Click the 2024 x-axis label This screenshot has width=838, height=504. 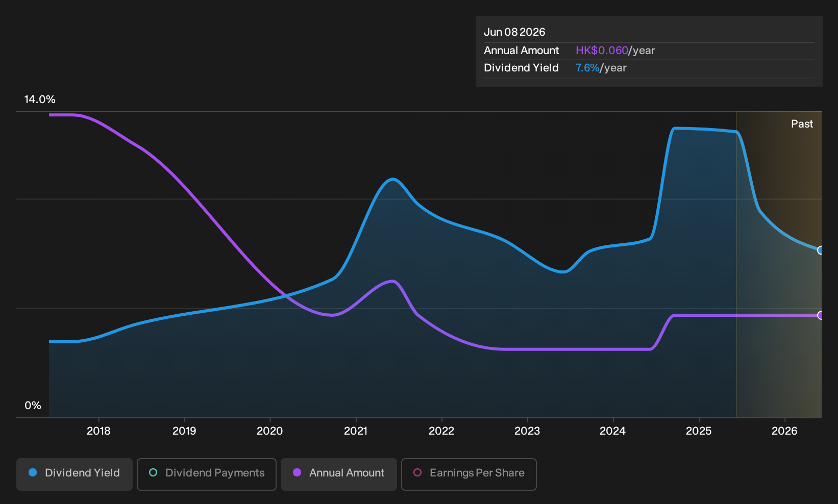click(x=612, y=431)
